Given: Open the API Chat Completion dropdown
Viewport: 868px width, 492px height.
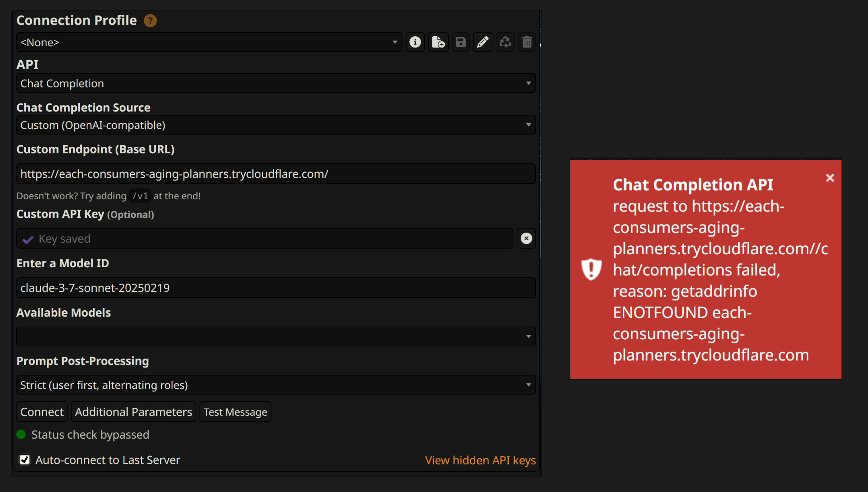Looking at the screenshot, I should [276, 84].
